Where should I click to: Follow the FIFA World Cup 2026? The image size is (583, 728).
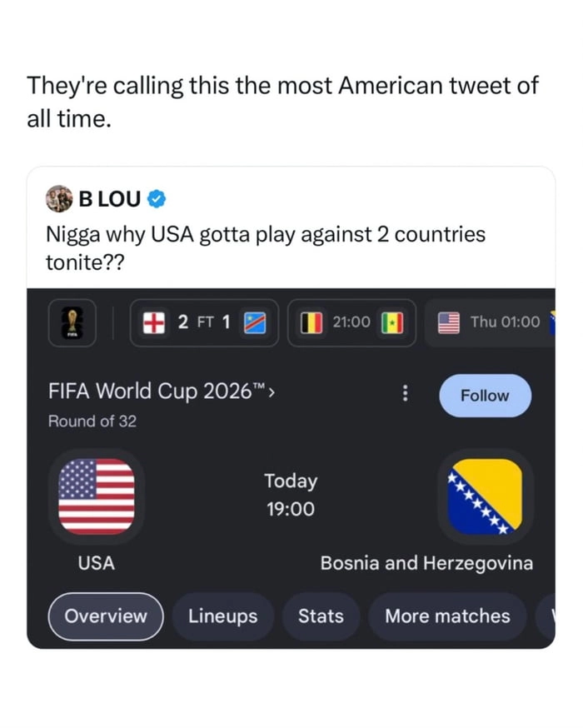(x=485, y=396)
